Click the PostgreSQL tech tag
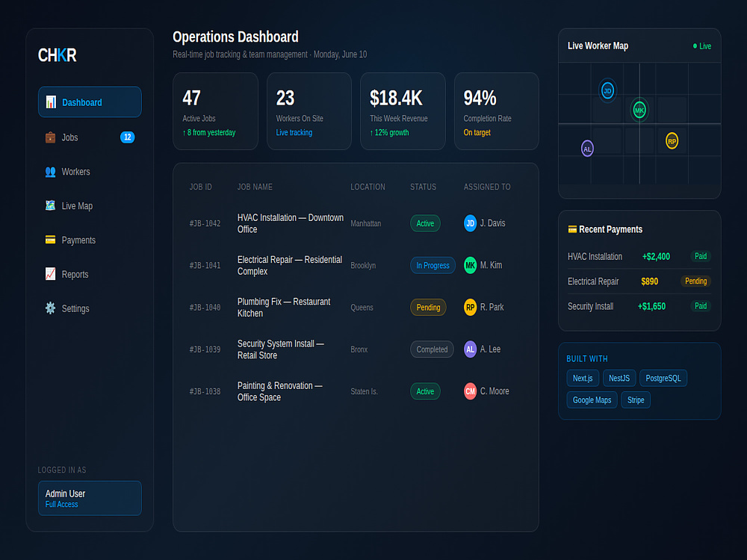 pyautogui.click(x=663, y=378)
